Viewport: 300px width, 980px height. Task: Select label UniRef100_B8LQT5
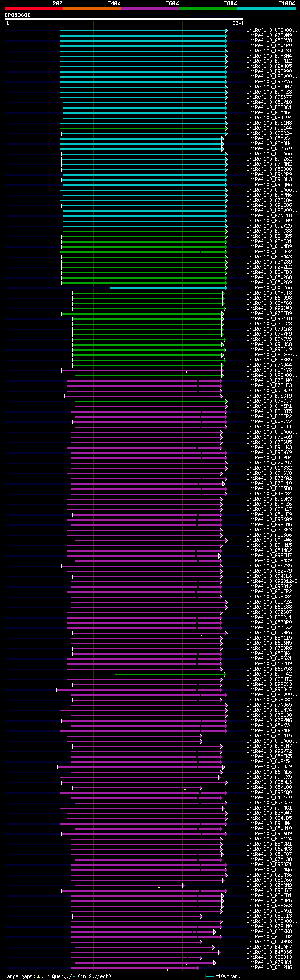coord(269,411)
